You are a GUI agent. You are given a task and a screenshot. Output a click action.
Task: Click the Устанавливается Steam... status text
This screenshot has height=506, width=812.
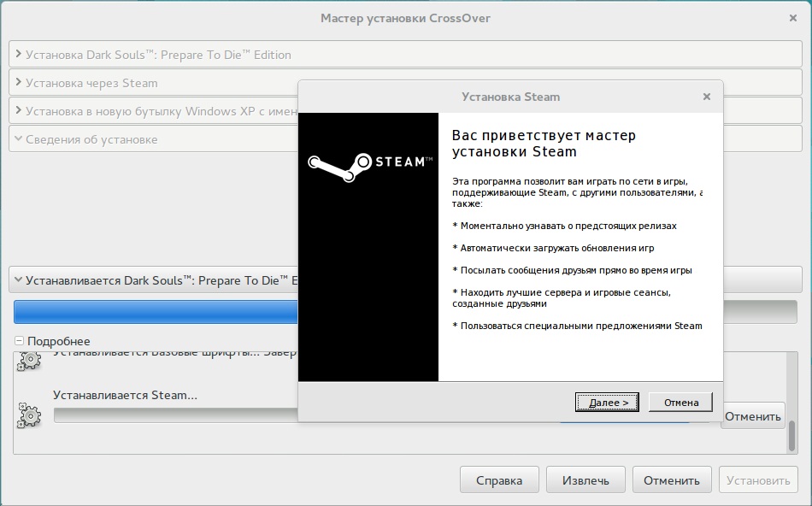coord(125,395)
